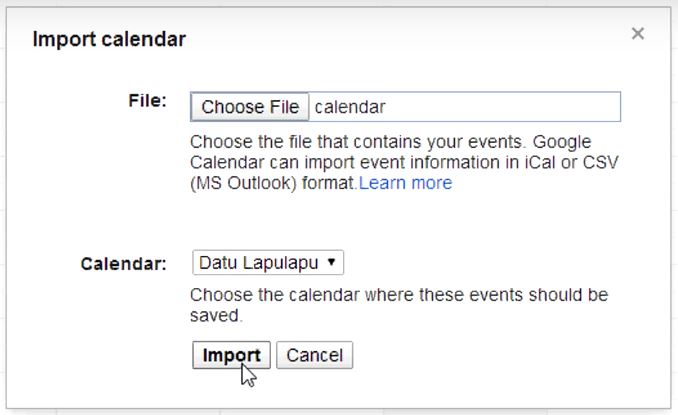Image resolution: width=678 pixels, height=415 pixels.
Task: Click the selected file name "calendar"
Action: pos(350,107)
